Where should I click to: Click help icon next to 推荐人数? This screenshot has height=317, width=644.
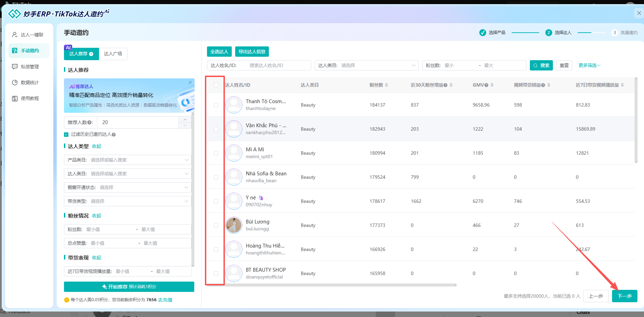pos(90,122)
